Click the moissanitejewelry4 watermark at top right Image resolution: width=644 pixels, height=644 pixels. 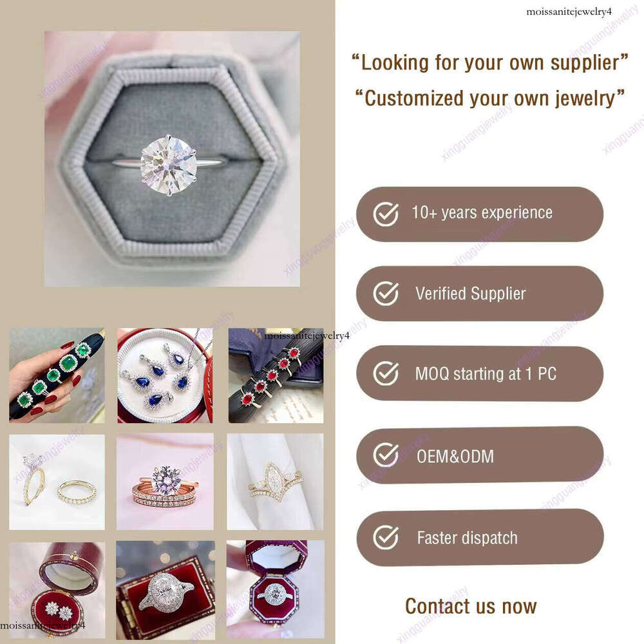click(x=569, y=12)
